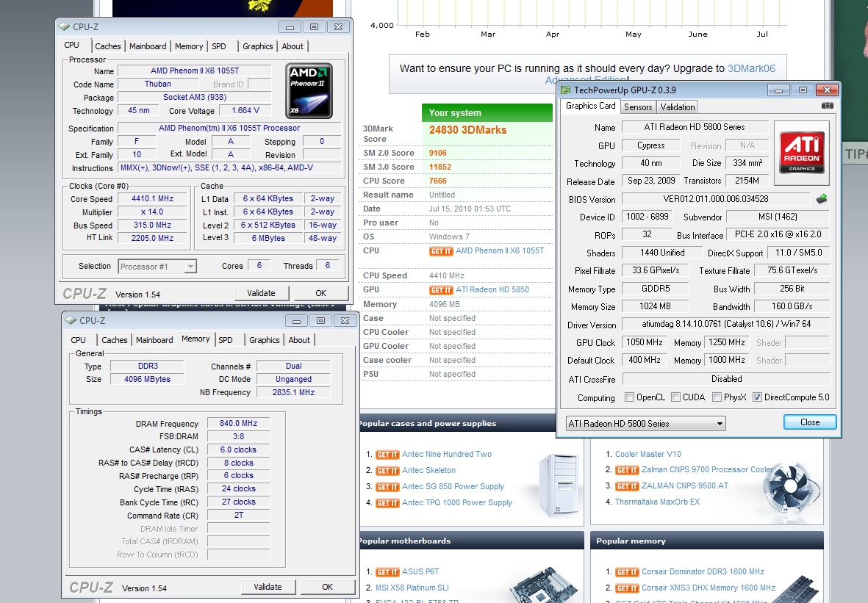Click GET IT badge for ASUS P6T
868x603 pixels.
pyautogui.click(x=387, y=573)
